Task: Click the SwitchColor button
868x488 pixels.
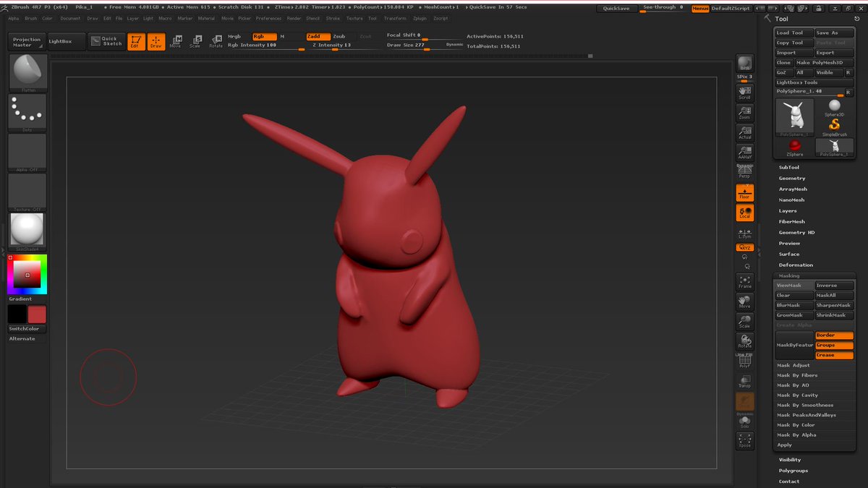Action: [27, 329]
